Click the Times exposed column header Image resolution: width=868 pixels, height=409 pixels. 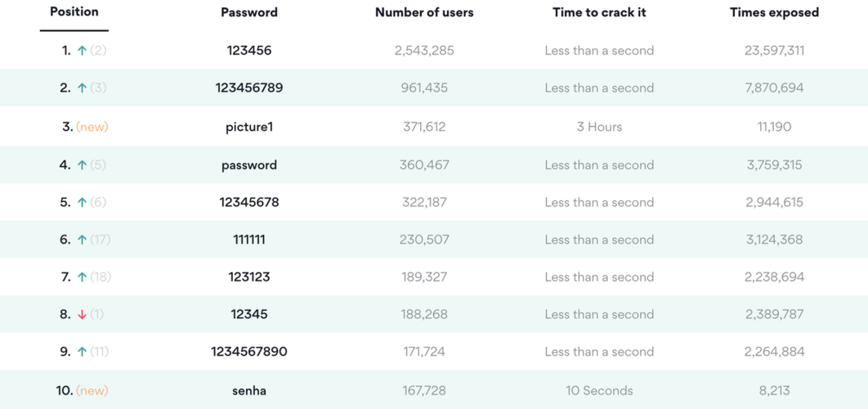tap(774, 13)
